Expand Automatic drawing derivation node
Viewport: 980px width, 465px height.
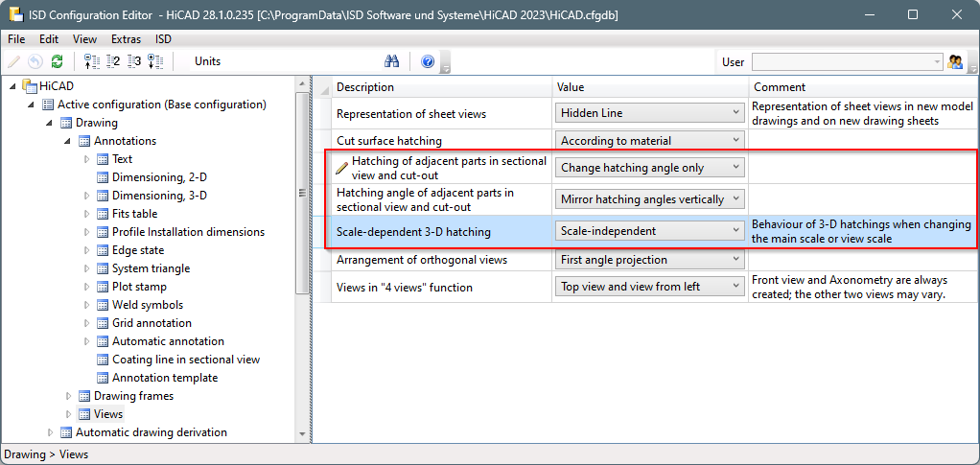(x=51, y=431)
